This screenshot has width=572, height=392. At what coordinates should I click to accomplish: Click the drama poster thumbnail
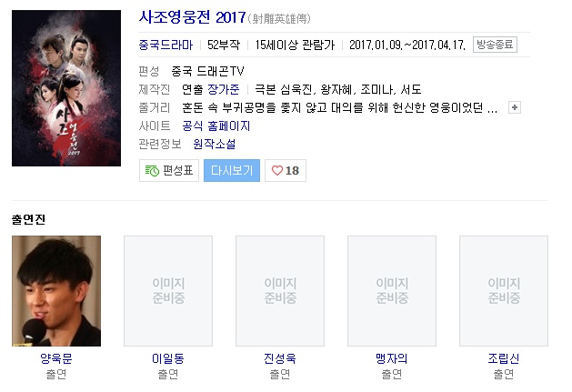(x=66, y=88)
